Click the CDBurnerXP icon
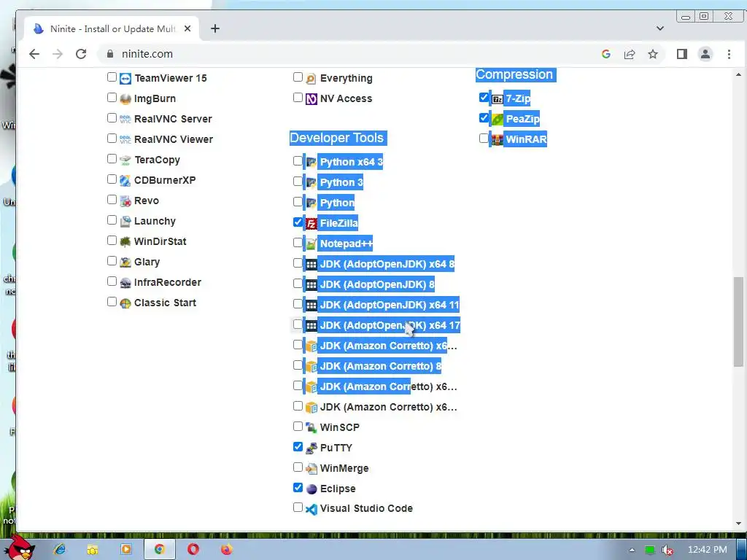Viewport: 747px width, 560px height. click(x=125, y=181)
